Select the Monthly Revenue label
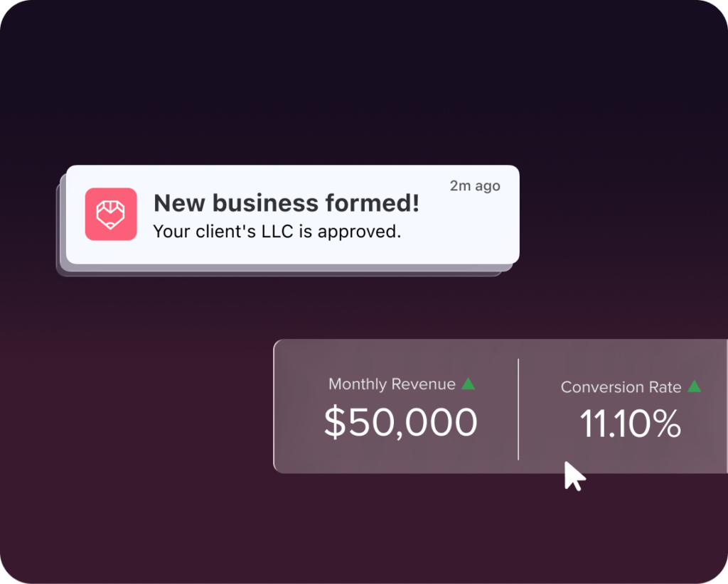 point(392,384)
